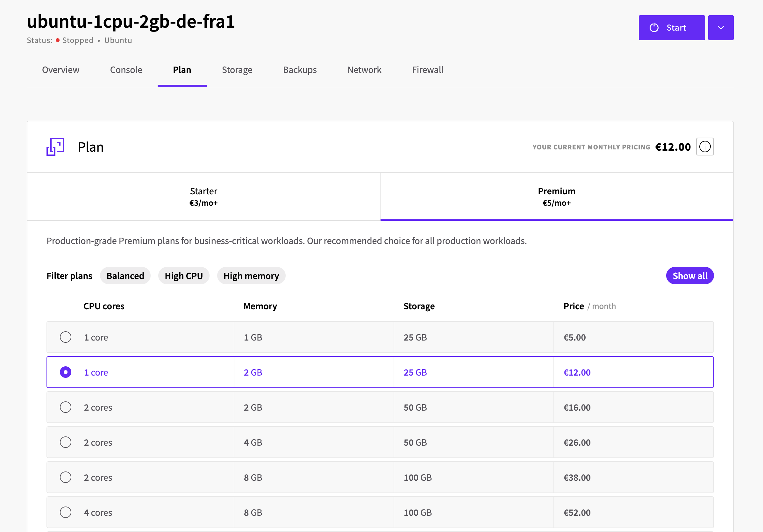Viewport: 763px width, 532px height.
Task: Click the pricing info icon
Action: tap(705, 147)
